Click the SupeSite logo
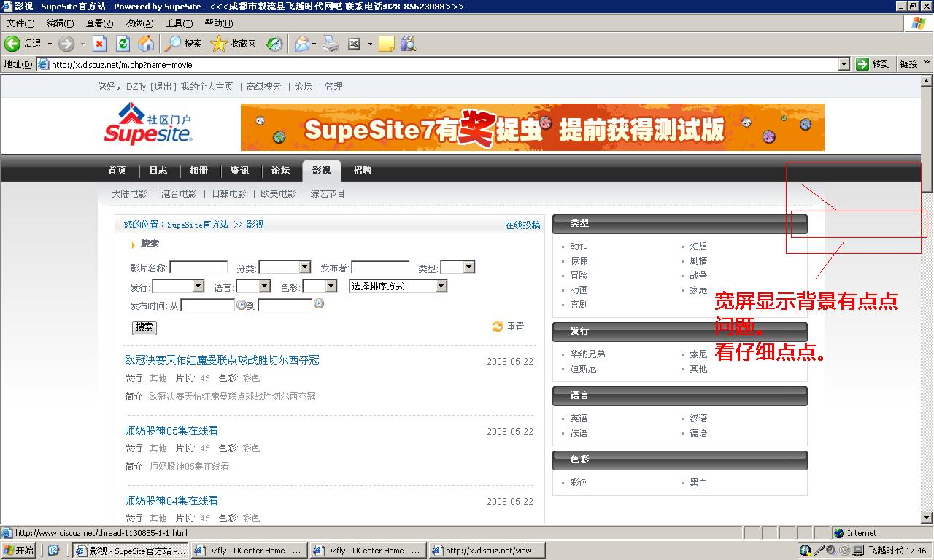This screenshot has width=934, height=560. (x=149, y=122)
